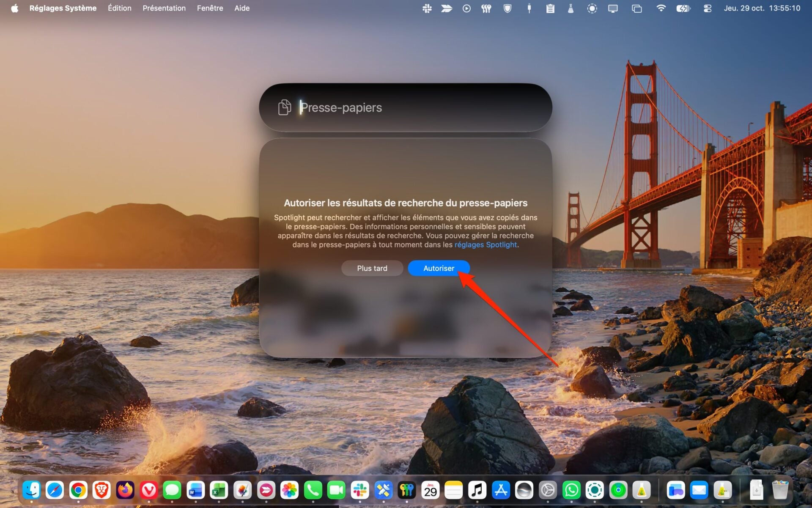This screenshot has height=508, width=812.
Task: Click the flask menu bar icon
Action: pos(571,8)
